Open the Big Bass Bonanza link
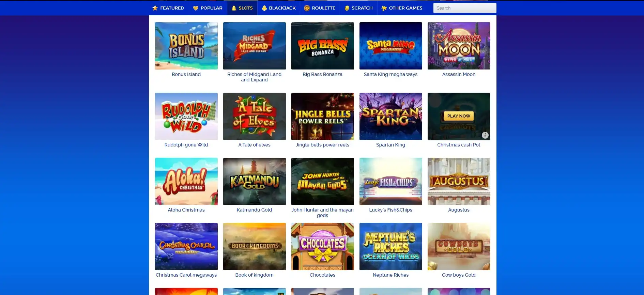 (322, 74)
